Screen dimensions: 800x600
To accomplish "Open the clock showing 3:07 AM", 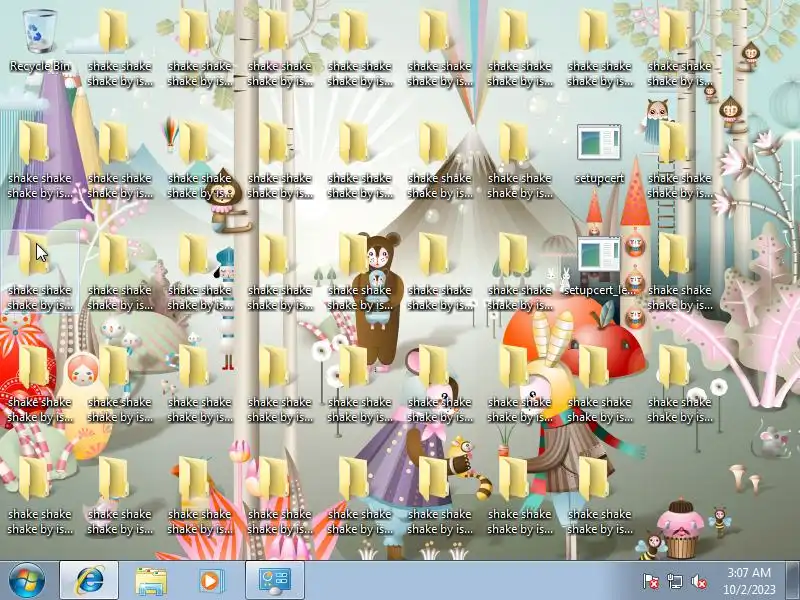I will coord(749,581).
